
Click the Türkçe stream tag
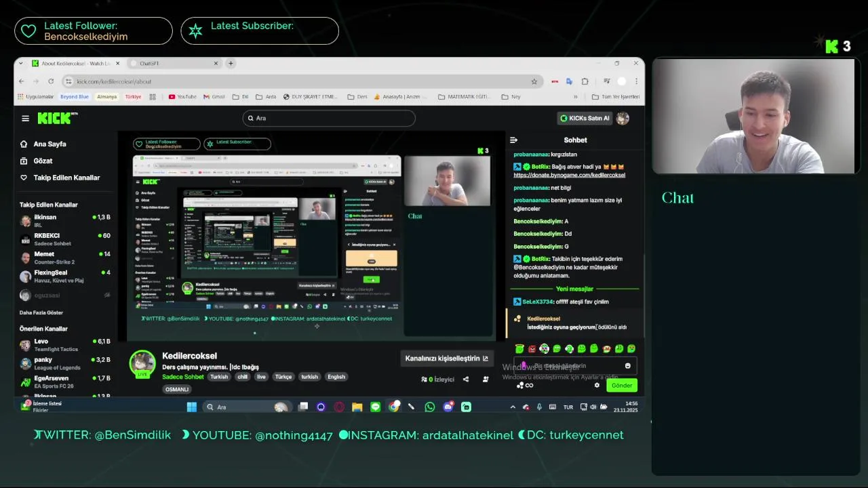(x=283, y=377)
